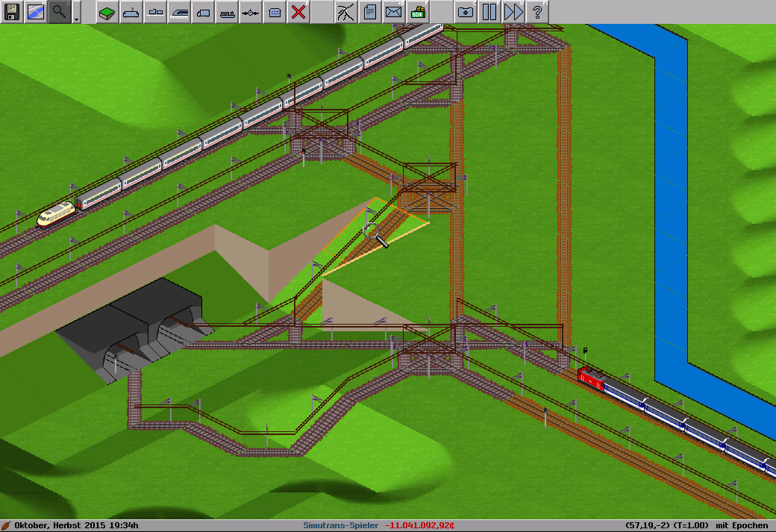
Task: Open the airplane construction tools
Action: click(x=251, y=12)
